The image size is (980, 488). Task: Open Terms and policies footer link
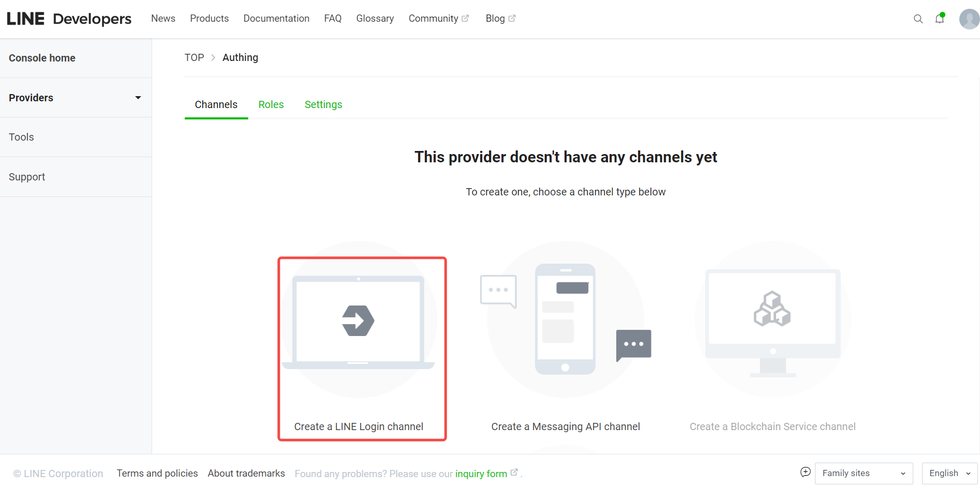(157, 474)
